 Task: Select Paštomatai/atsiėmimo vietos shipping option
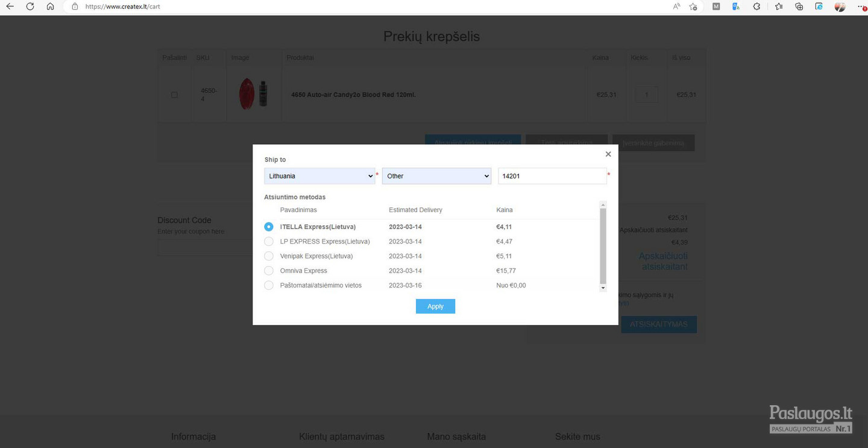(269, 285)
